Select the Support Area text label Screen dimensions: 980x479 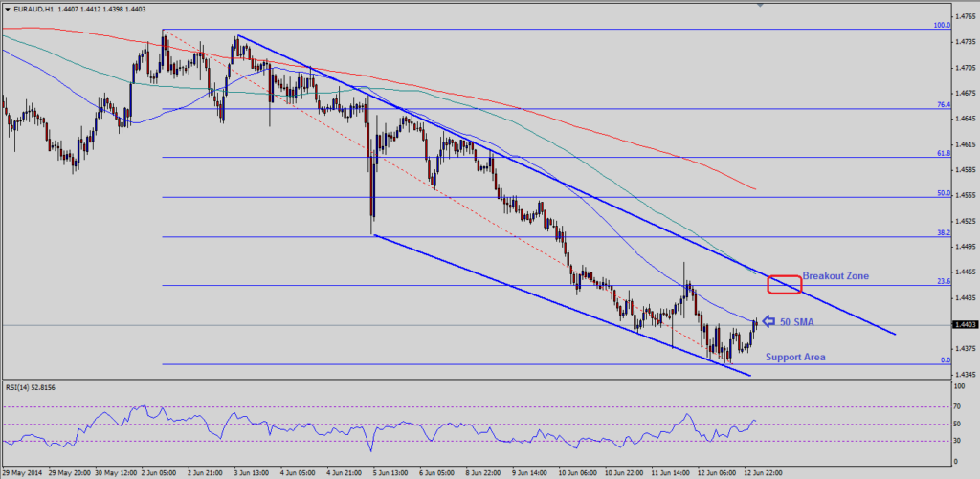[x=795, y=357]
